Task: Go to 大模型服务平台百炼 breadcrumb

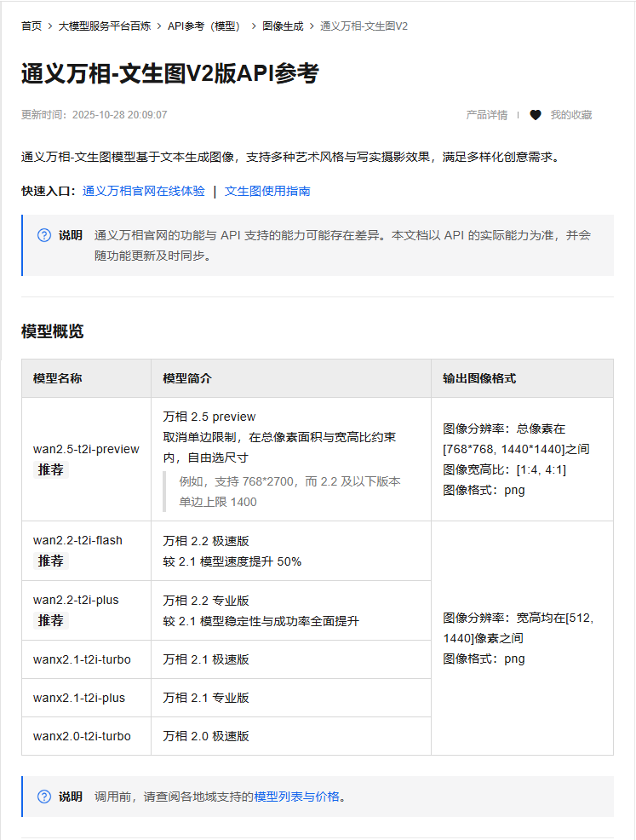Action: click(x=105, y=26)
